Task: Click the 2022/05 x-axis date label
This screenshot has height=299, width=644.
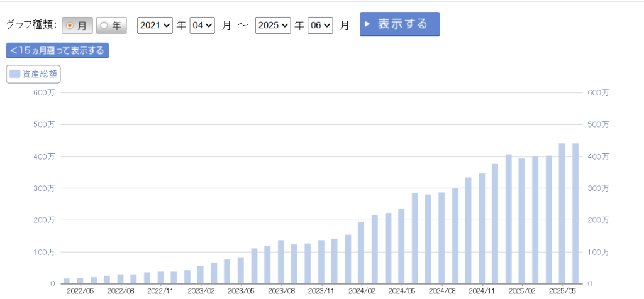Action: pos(80,291)
